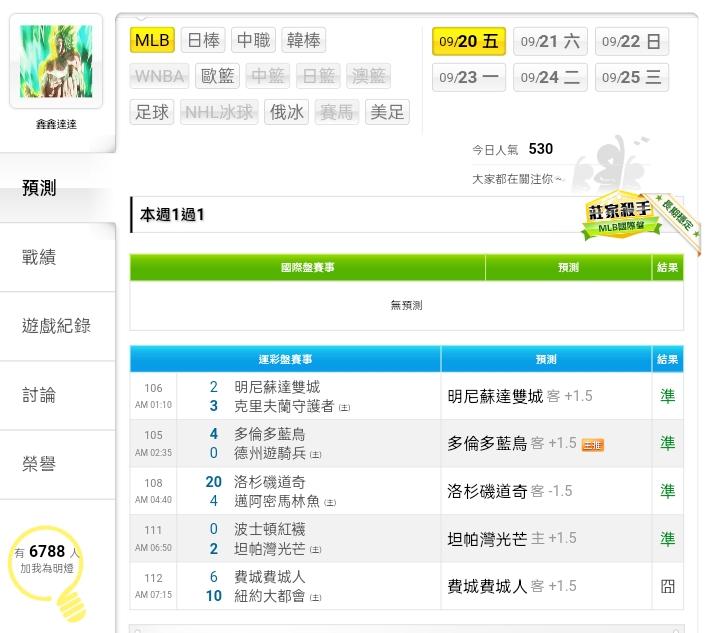720x633 pixels.
Task: Choose date 09/20 五
Action: click(469, 41)
